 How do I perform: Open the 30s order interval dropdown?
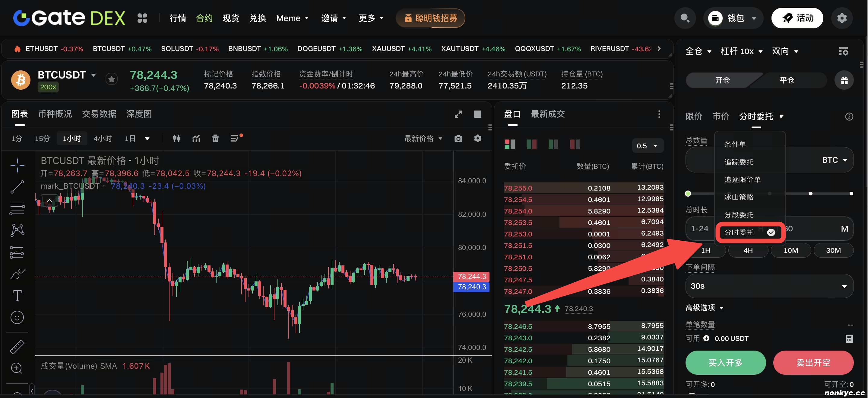[769, 286]
